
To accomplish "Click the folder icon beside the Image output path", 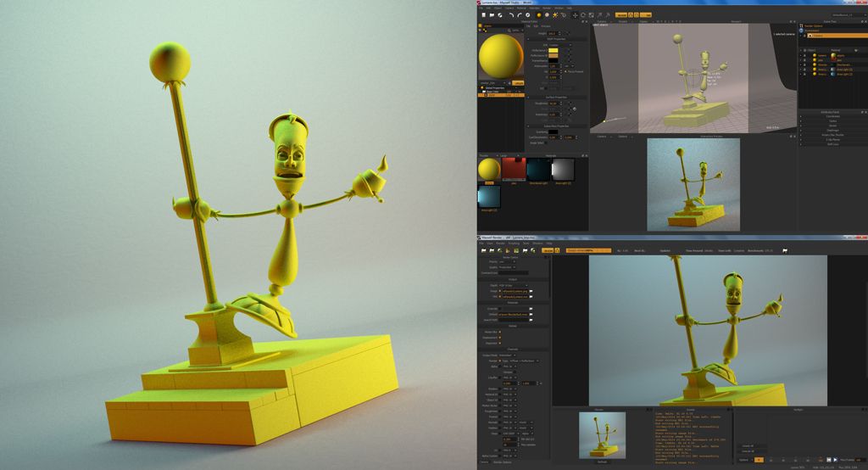I will 531,291.
